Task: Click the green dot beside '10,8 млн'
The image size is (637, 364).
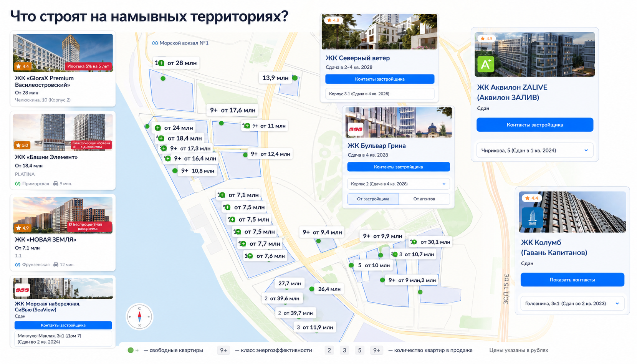Action: click(x=175, y=171)
